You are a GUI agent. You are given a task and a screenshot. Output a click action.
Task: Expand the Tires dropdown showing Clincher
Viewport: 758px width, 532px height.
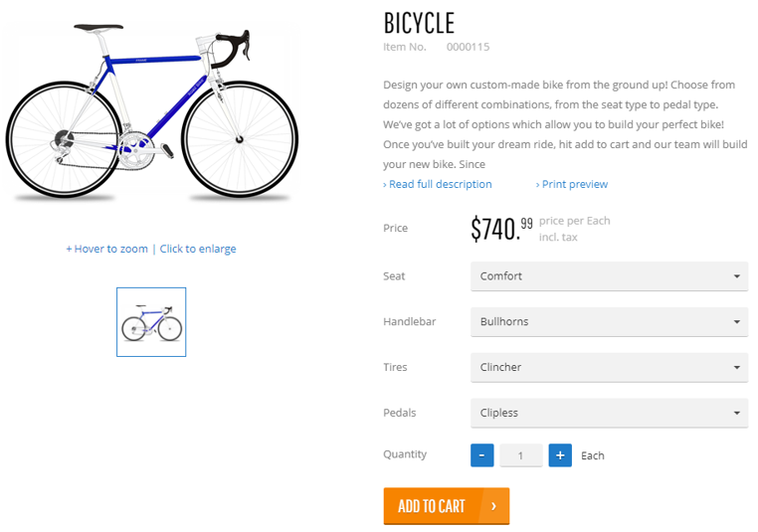(609, 368)
